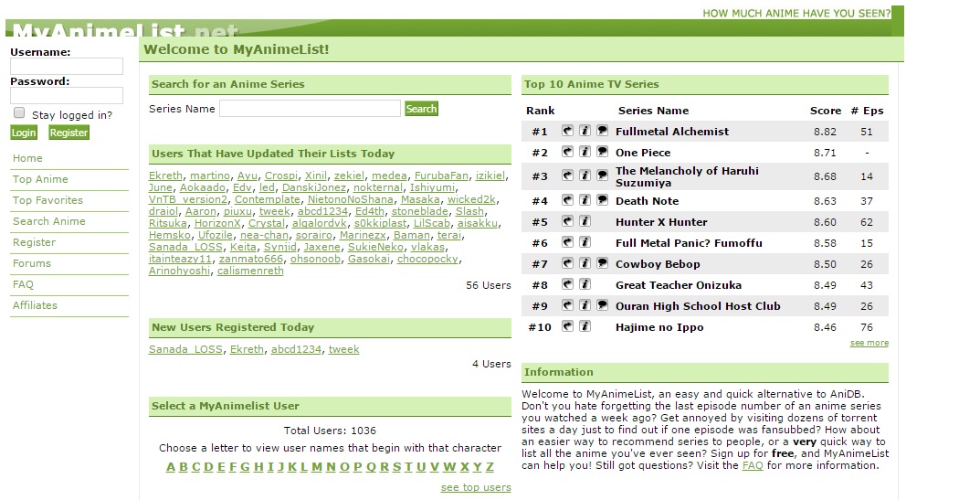Click the green Login button
The height and width of the screenshot is (500, 980).
[x=24, y=133]
